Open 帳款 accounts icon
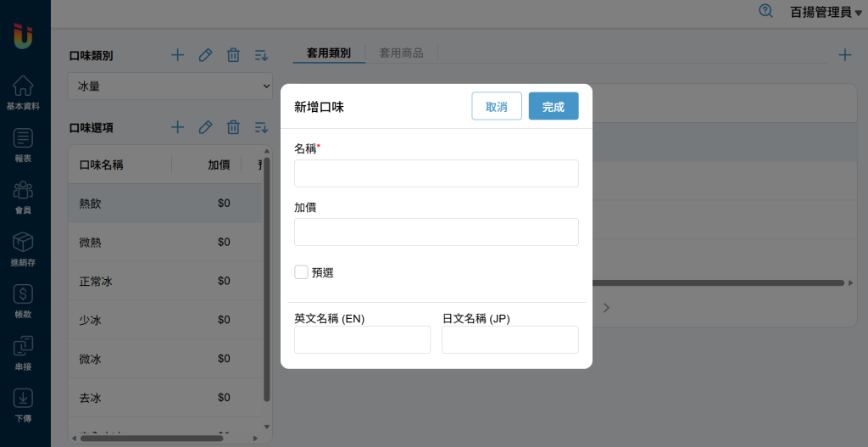Viewport: 868px width, 447px height. click(x=24, y=300)
